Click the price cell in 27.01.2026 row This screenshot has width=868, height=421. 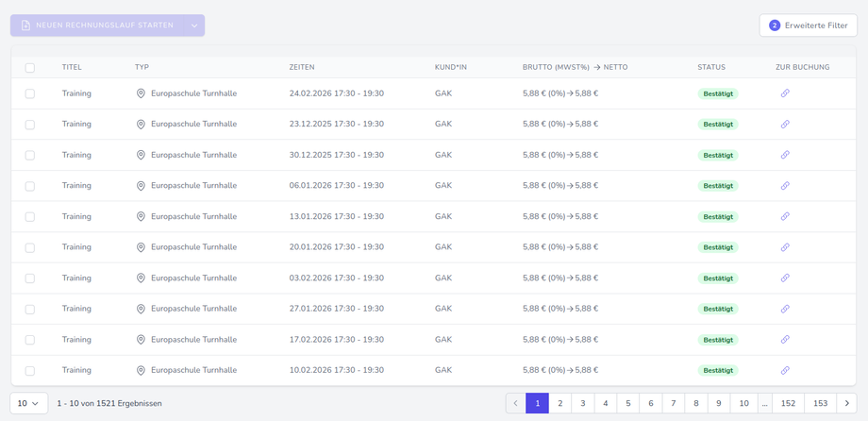coord(560,309)
